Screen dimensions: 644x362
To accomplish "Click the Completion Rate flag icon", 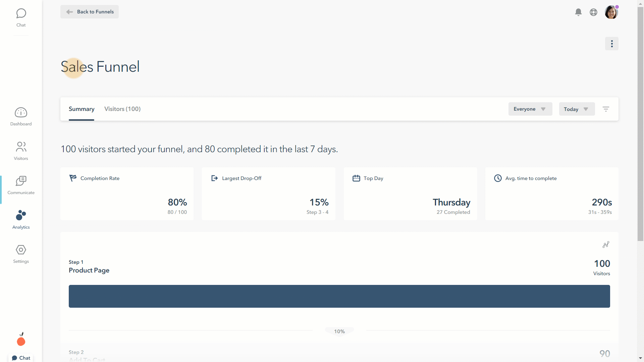I will (73, 178).
